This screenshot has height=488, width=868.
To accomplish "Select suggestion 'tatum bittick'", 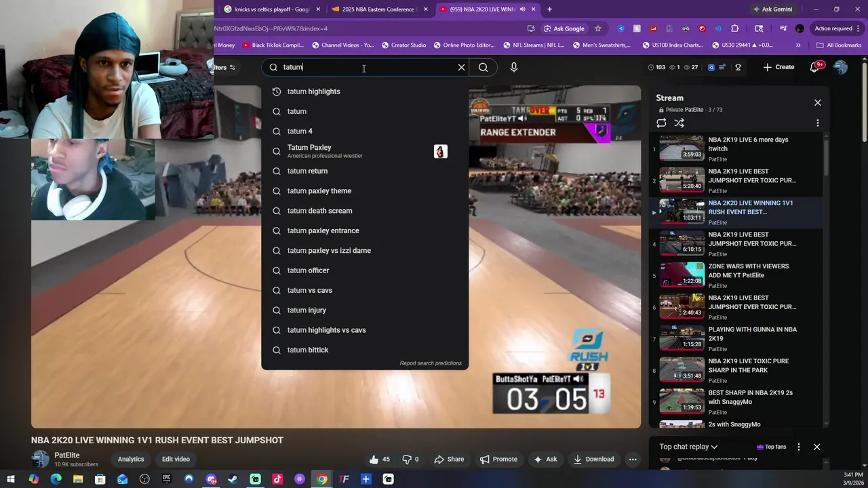I will [365, 350].
